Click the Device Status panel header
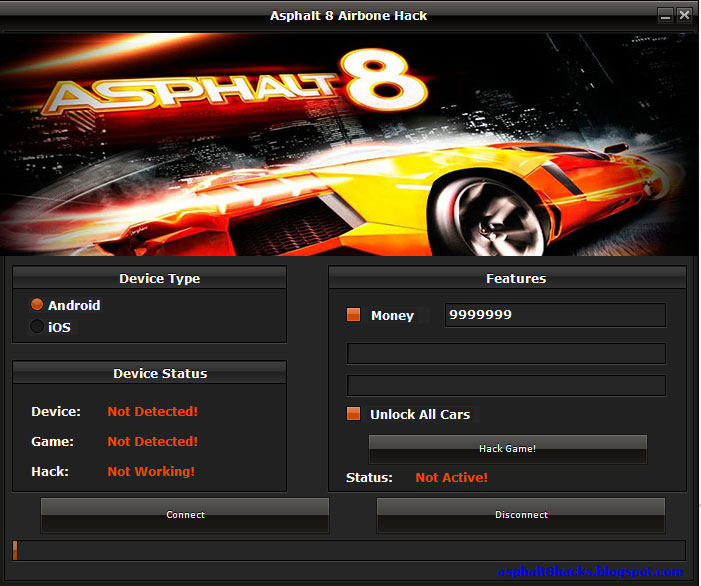 click(150, 373)
